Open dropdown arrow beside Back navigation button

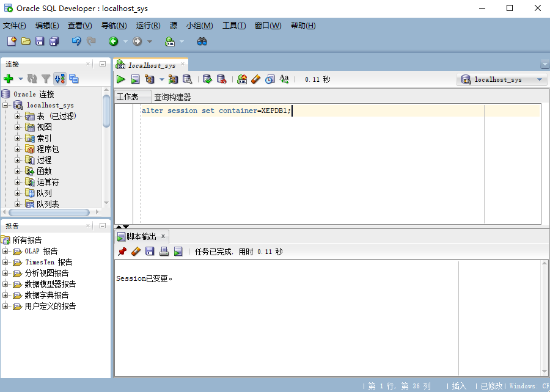(125, 42)
